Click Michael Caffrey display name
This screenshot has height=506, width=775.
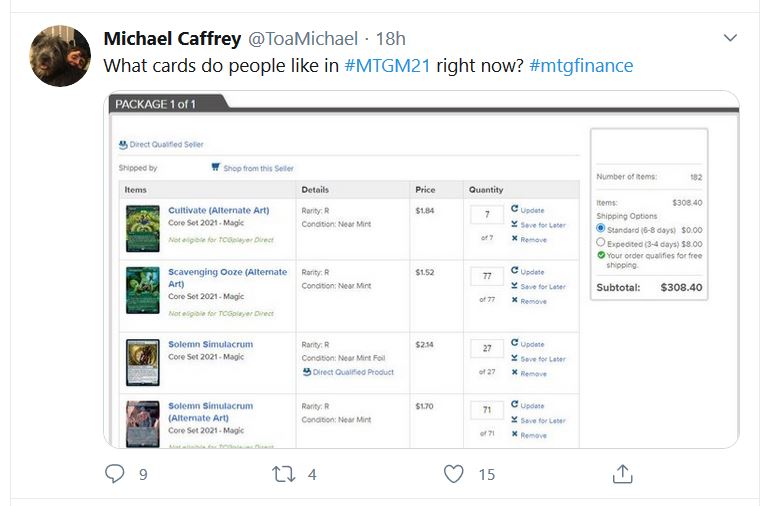coord(172,39)
